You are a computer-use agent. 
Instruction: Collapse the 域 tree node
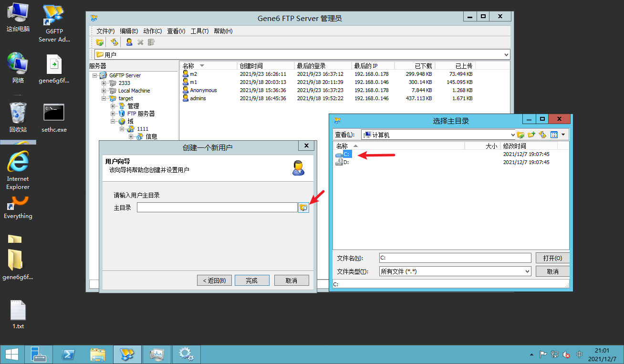tap(113, 121)
